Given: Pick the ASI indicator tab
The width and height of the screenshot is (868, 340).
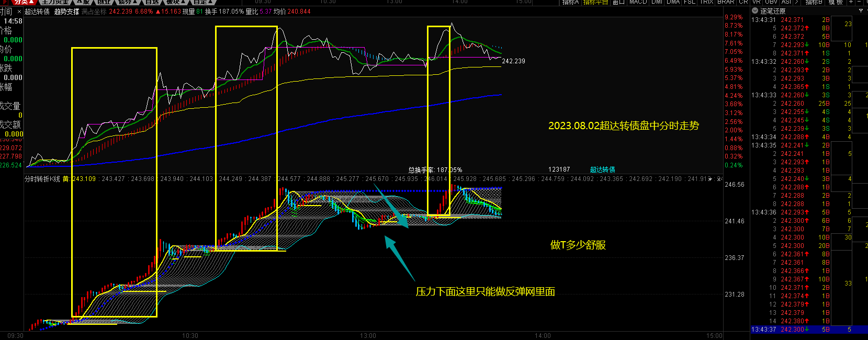Looking at the screenshot, I should tap(786, 2).
